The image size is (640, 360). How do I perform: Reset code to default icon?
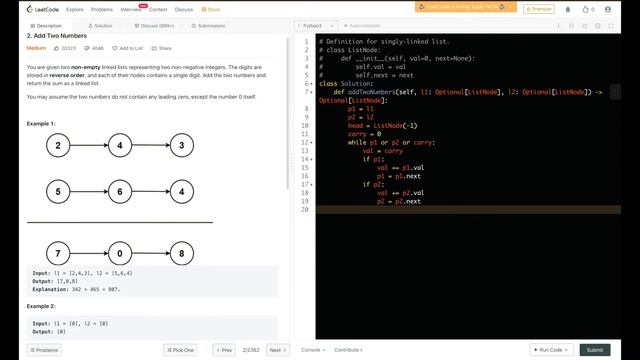(584, 26)
